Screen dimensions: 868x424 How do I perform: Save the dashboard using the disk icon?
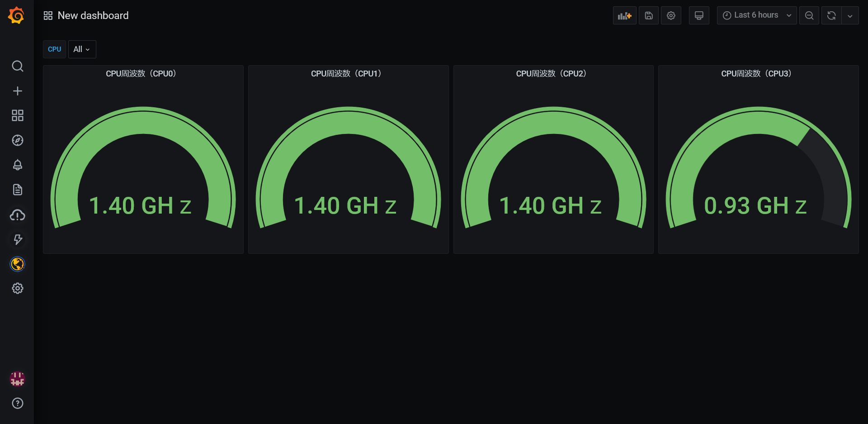click(x=648, y=15)
